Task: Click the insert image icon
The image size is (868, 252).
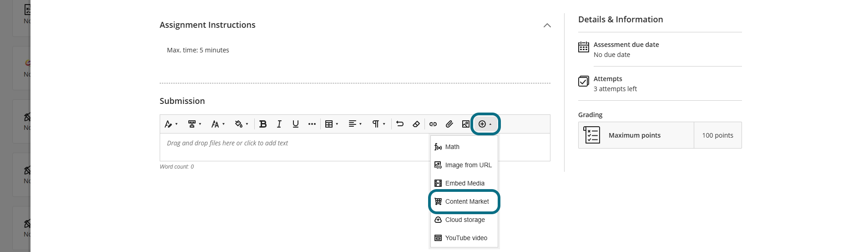Action: click(466, 124)
